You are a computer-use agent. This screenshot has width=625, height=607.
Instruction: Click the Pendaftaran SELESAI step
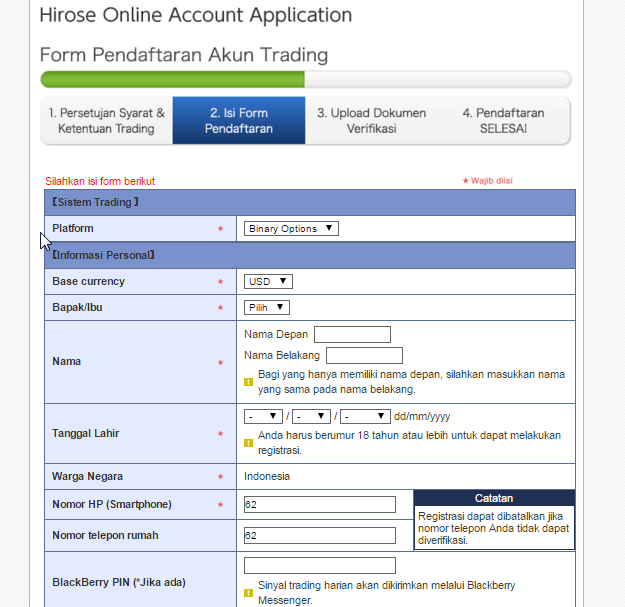click(x=503, y=120)
